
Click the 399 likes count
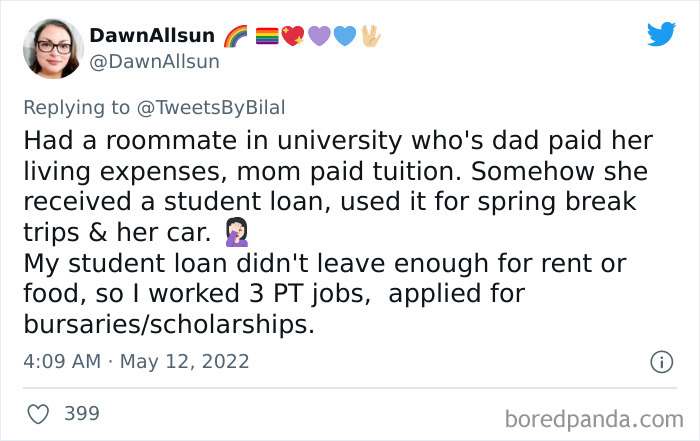tap(82, 412)
